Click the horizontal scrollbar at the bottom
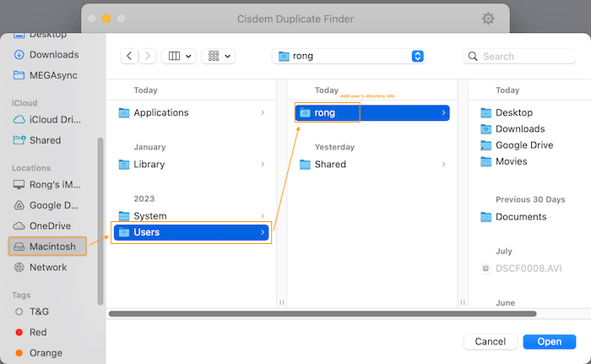591x364 pixels. (322, 313)
